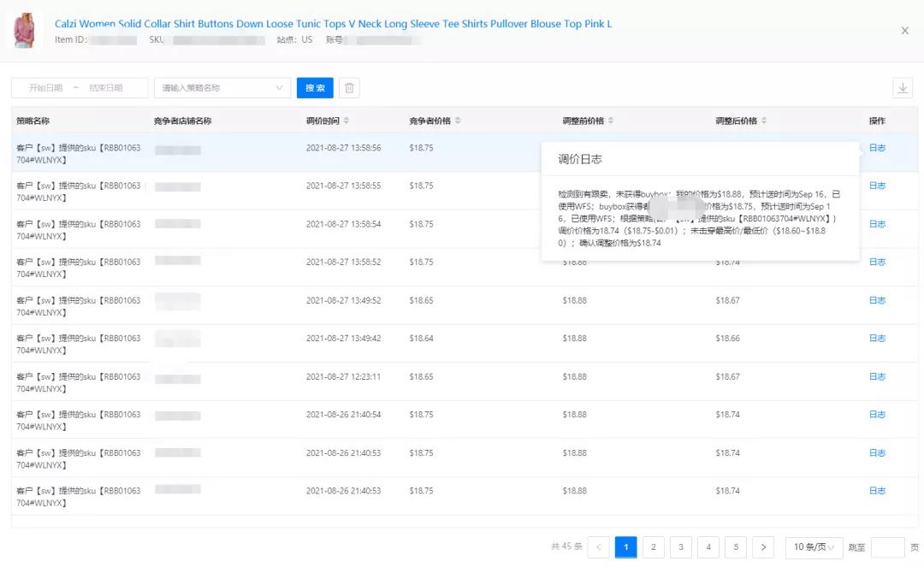Click the jump-to page number input
924x567 pixels.
coord(887,547)
